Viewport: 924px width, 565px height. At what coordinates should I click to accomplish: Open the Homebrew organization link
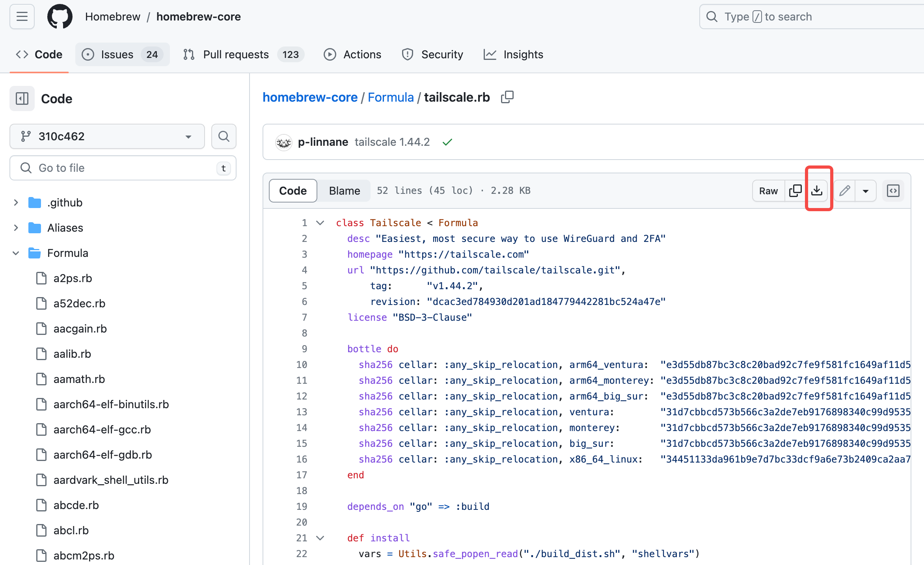coord(113,17)
